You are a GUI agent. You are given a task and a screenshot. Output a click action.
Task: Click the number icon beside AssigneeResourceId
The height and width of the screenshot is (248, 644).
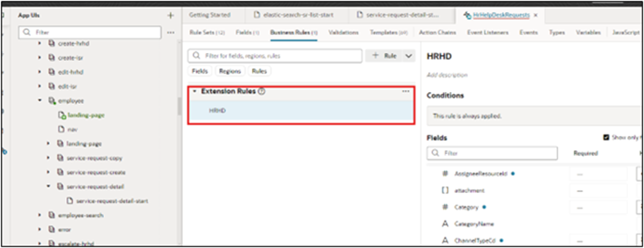[x=445, y=173]
